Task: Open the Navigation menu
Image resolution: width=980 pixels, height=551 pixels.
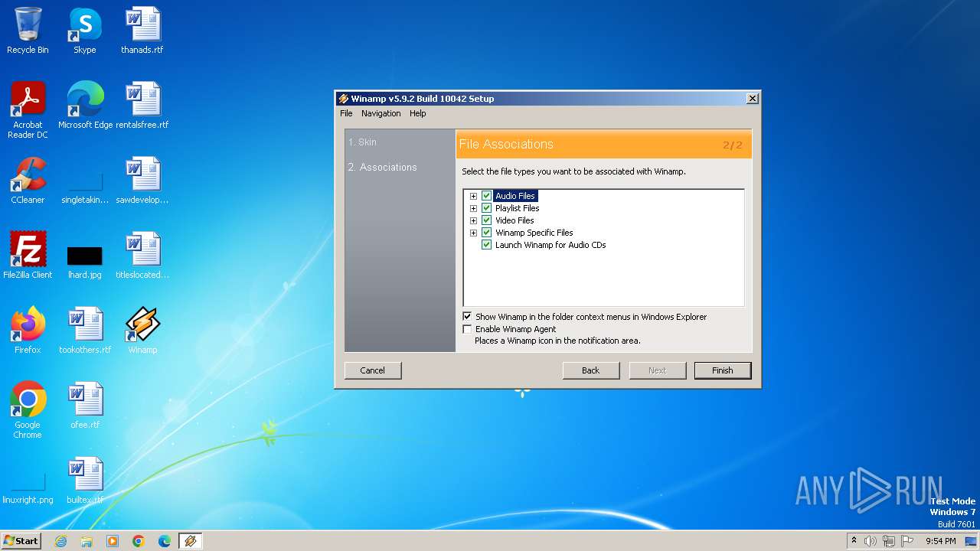Action: coord(381,113)
